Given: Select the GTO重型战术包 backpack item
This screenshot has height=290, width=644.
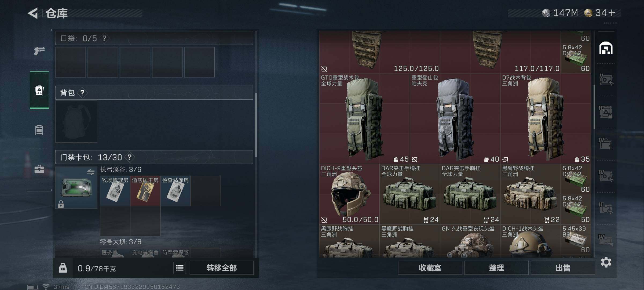Looking at the screenshot, I should click(x=364, y=118).
